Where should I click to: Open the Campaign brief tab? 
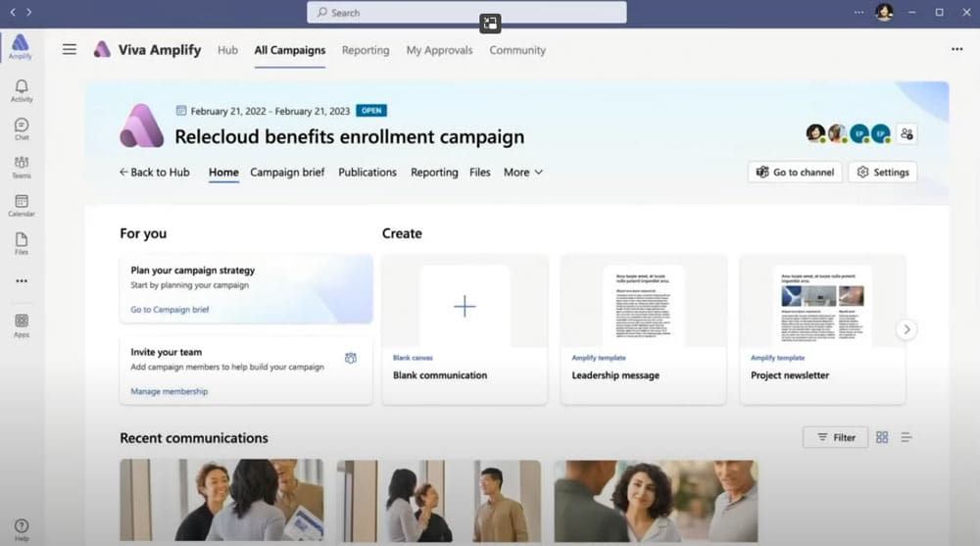click(x=287, y=172)
